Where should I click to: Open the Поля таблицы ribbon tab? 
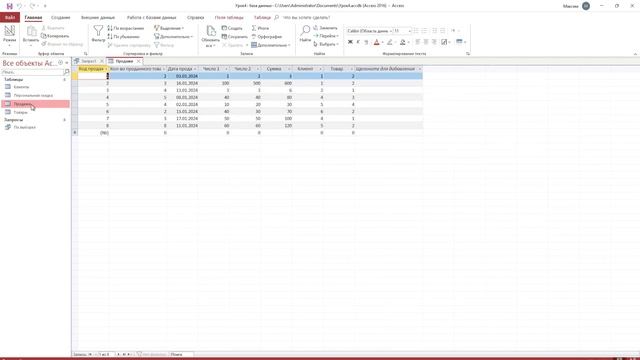[229, 18]
